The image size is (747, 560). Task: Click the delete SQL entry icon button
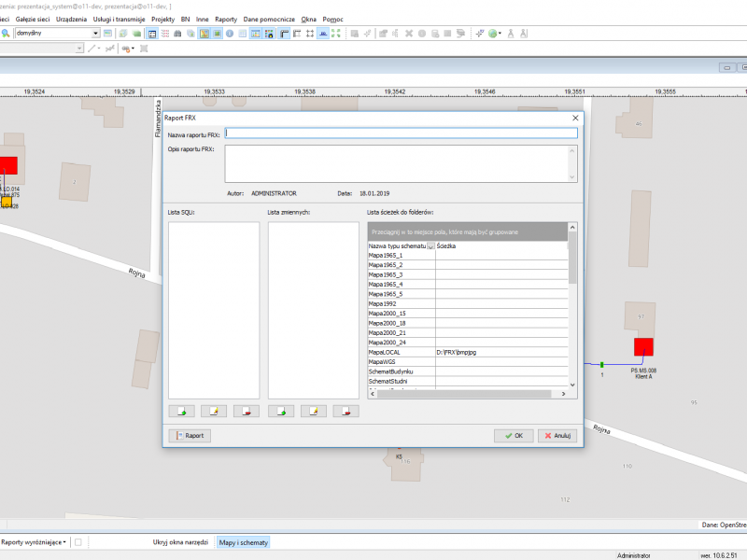[247, 412]
